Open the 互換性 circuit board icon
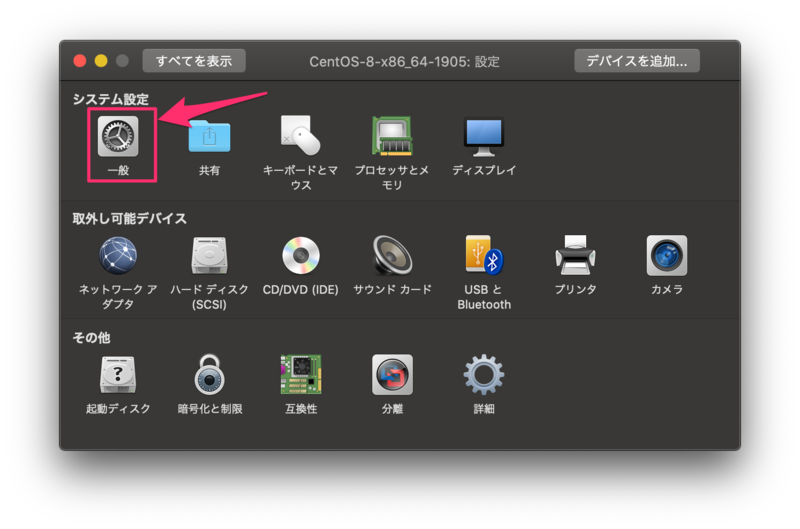800x529 pixels. (301, 374)
